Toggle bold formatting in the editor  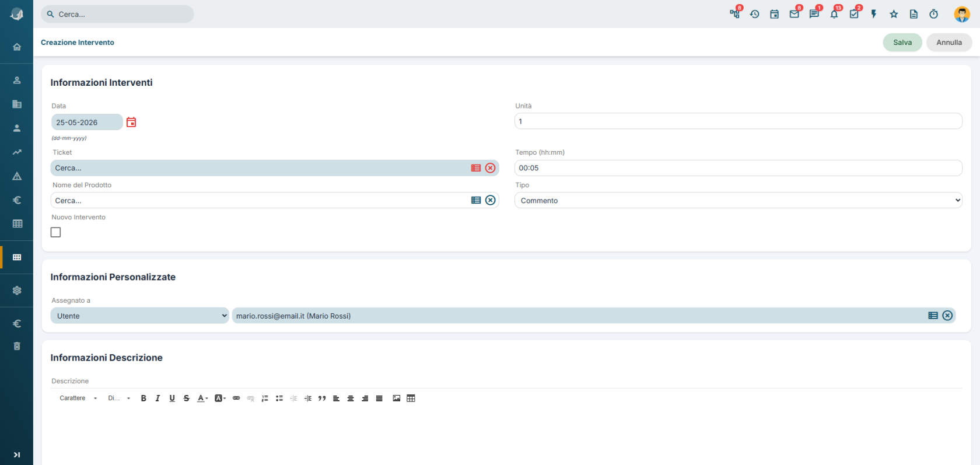[x=143, y=398]
